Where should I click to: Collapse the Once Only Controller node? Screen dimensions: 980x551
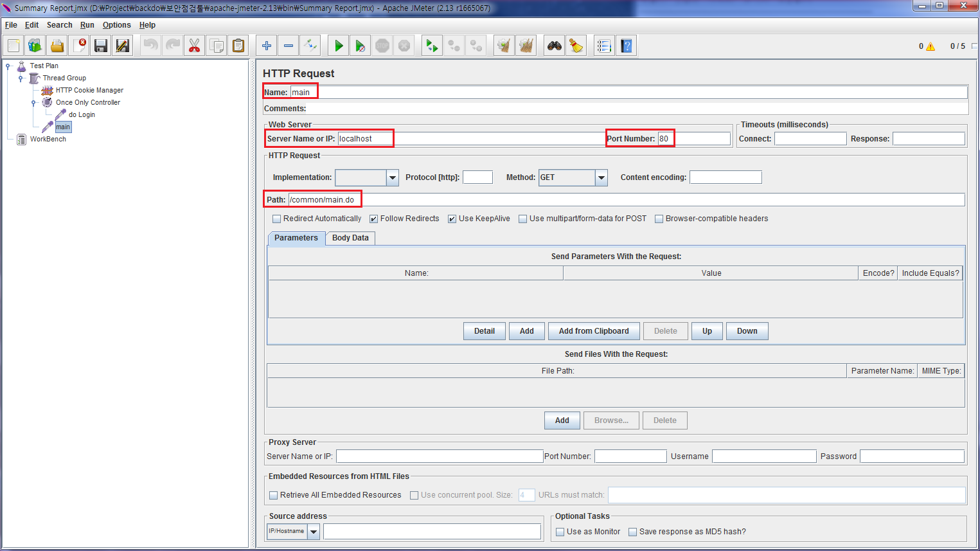pos(34,102)
